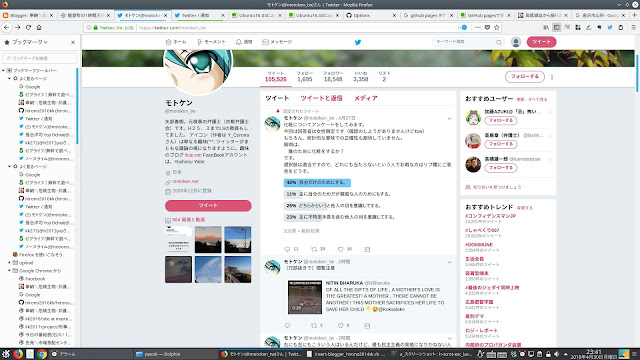
Task: Reply to the pinned poll tweet
Action: [x=287, y=249]
